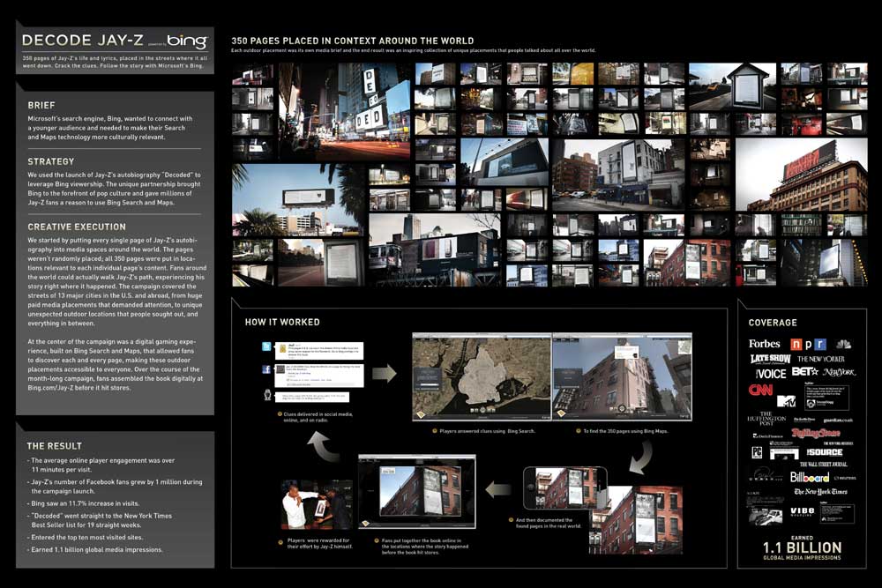Click caption 'To find the 350 pages using Bing Maps.'
Viewport: 882px width, 588px height.
pos(625,431)
